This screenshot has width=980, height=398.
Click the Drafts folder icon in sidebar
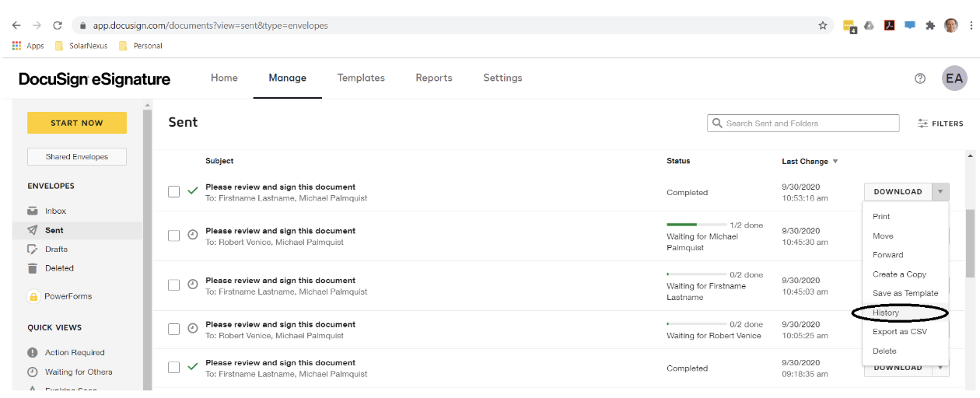click(33, 250)
